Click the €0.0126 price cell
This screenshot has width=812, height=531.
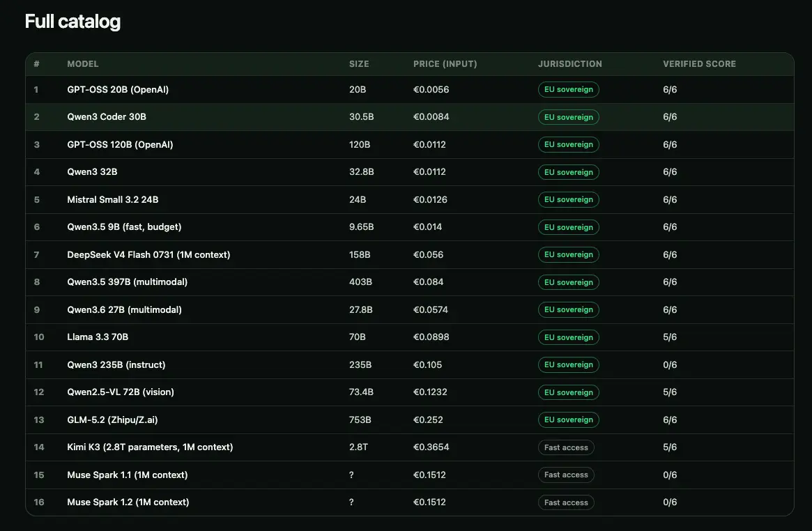[430, 199]
